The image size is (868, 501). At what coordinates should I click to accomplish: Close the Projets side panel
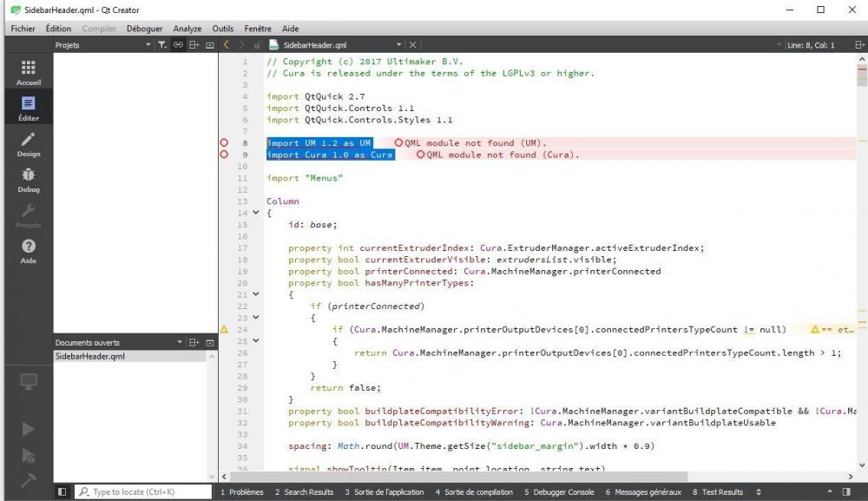210,45
